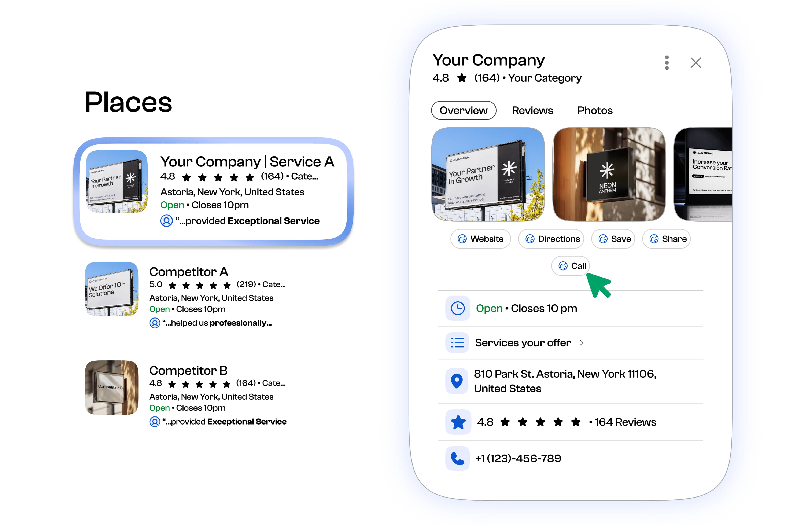
Task: Click the globe icon on the Call button
Action: coord(563,266)
